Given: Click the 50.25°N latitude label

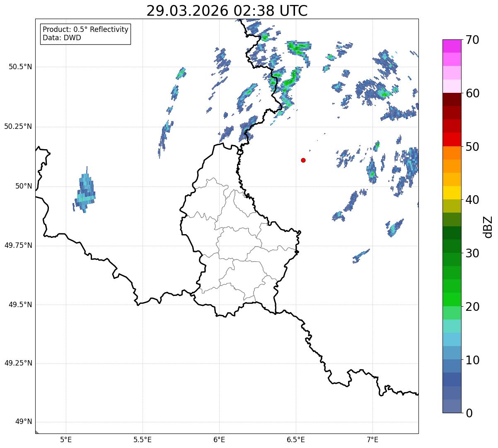Looking at the screenshot, I should point(18,126).
